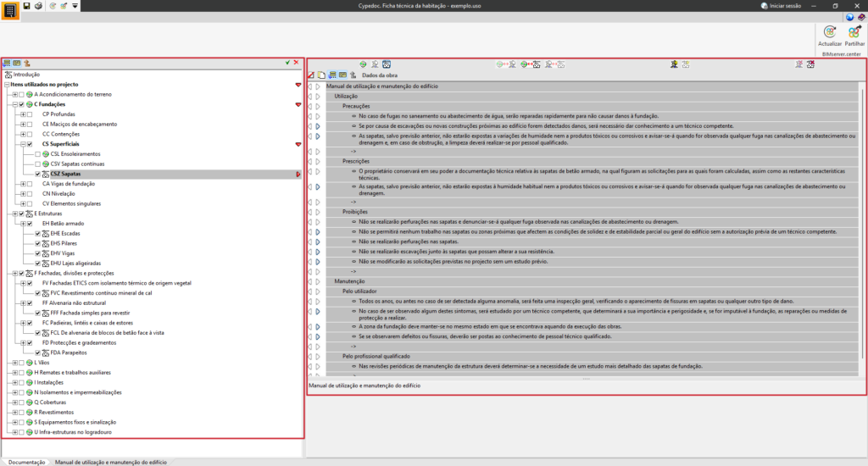Screen dimensions: 868x466
Task: Click the Cypedoc application menu icon
Action: 10,10
